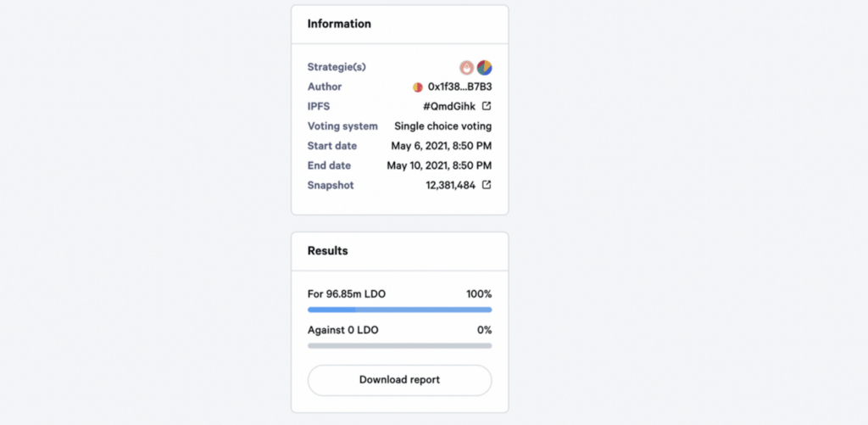This screenshot has width=868, height=425.
Task: Click the Single choice voting value
Action: (442, 126)
